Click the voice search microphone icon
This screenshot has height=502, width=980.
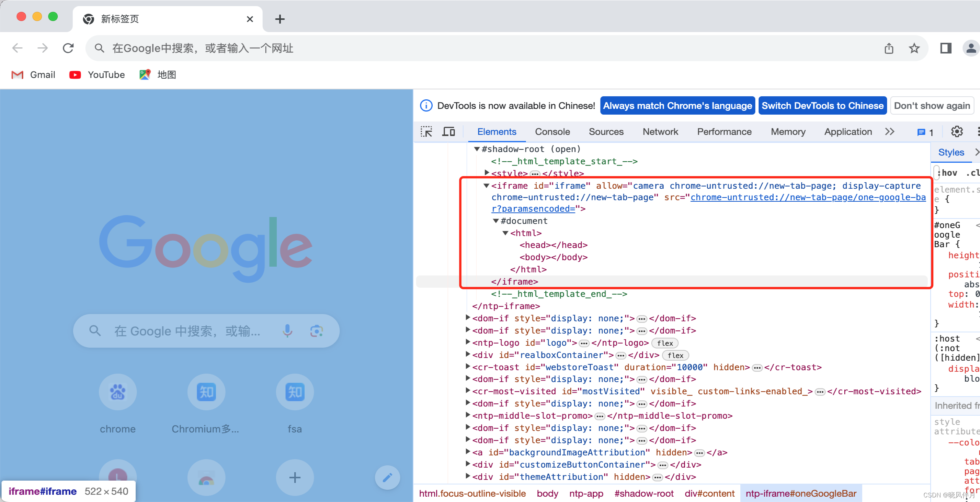pos(287,331)
